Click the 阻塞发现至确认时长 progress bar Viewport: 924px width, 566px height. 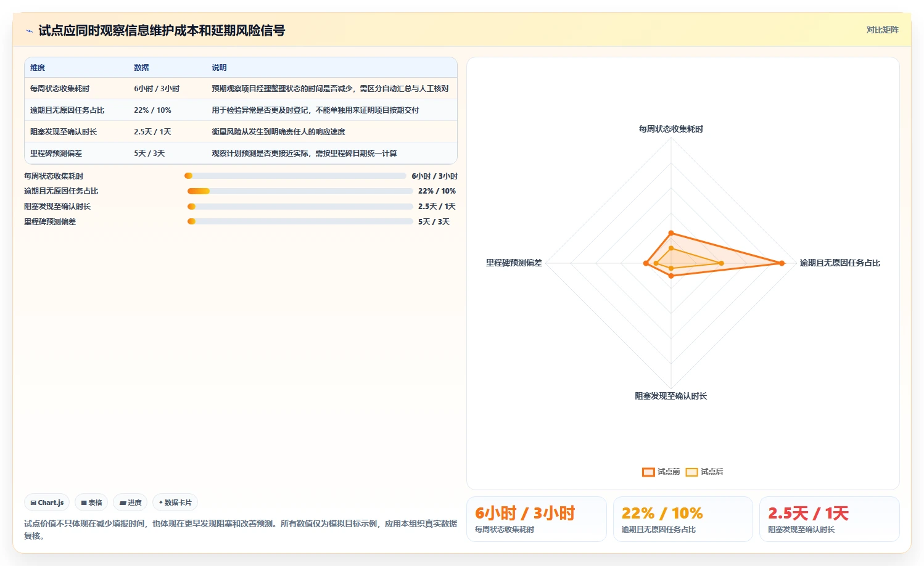300,207
